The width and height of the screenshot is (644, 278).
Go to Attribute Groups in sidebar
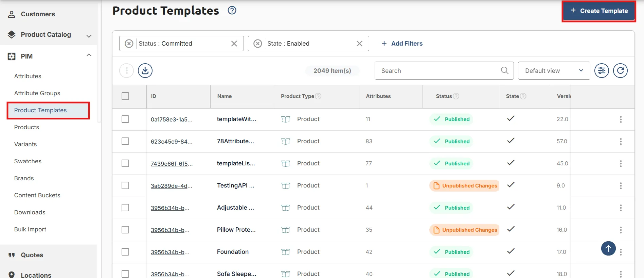37,93
